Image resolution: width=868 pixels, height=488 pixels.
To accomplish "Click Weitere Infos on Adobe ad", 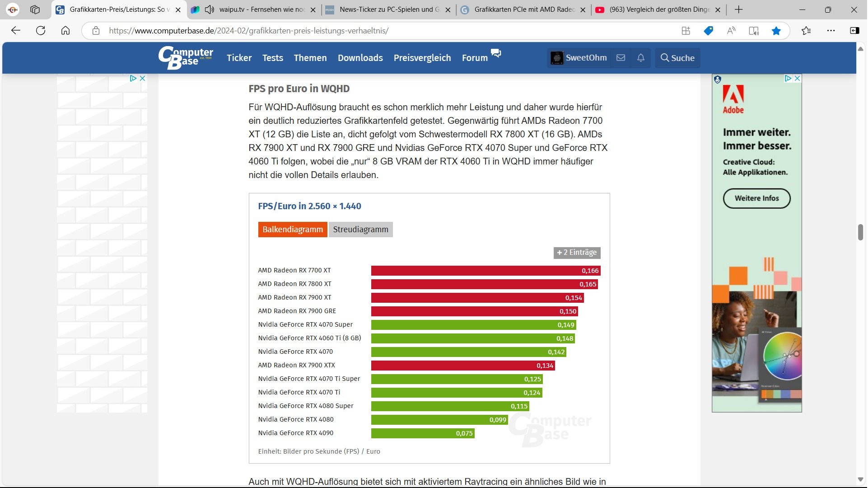I will point(756,198).
